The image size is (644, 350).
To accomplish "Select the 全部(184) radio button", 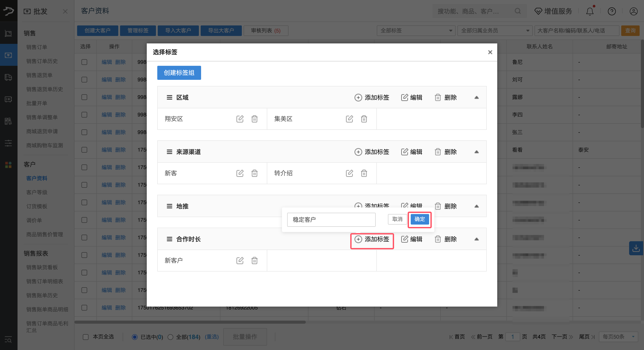I will point(170,337).
